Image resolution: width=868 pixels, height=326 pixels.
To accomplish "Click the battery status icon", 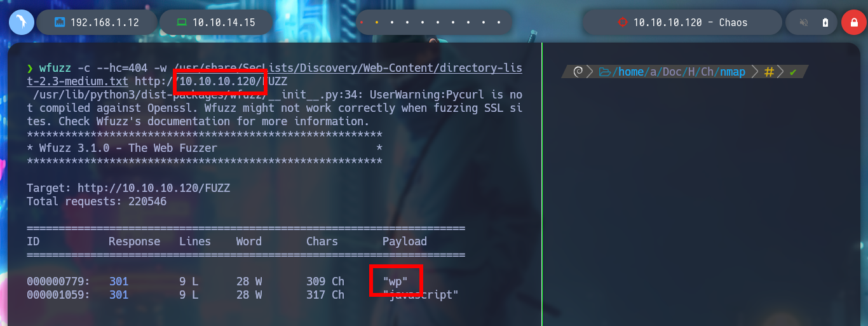I will [x=825, y=22].
